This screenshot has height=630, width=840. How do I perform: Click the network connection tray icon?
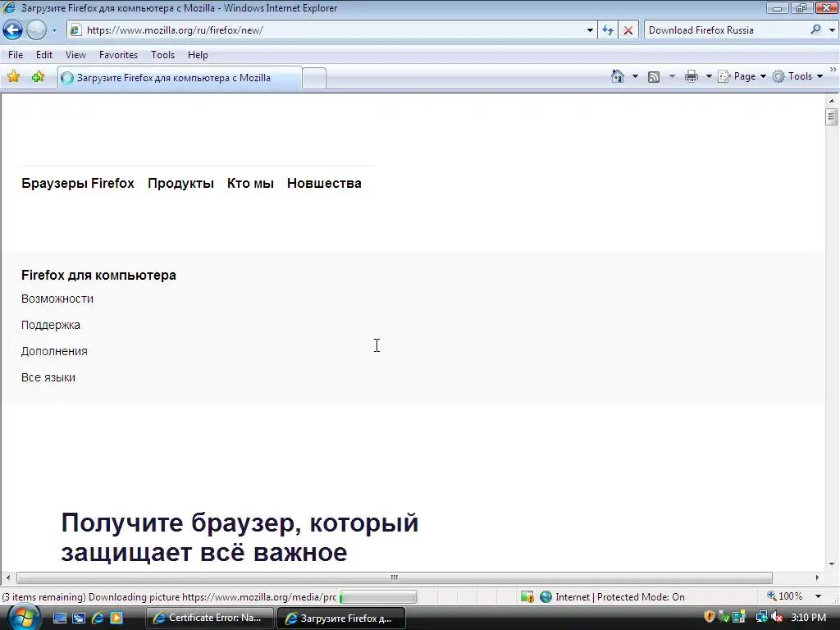pos(761,617)
